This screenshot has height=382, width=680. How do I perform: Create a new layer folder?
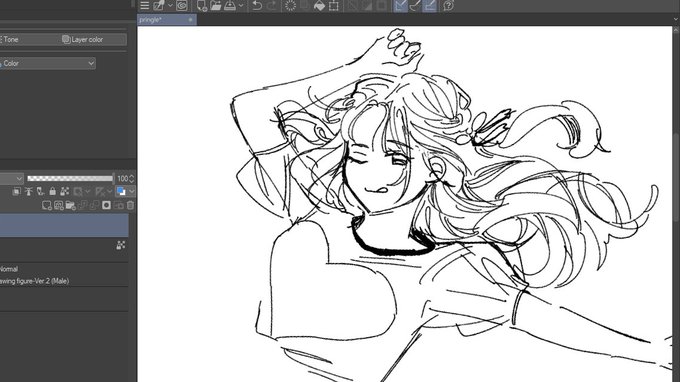[70, 206]
